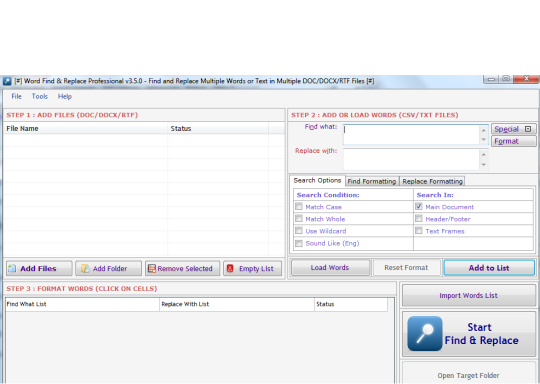Screen dimensions: 540x384
Task: Open the Tools menu
Action: click(40, 96)
